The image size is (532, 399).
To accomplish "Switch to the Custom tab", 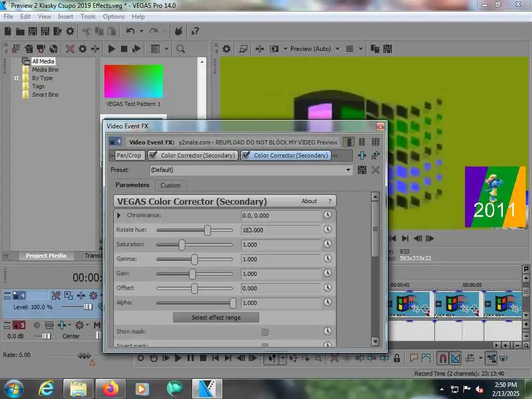I will tap(170, 185).
